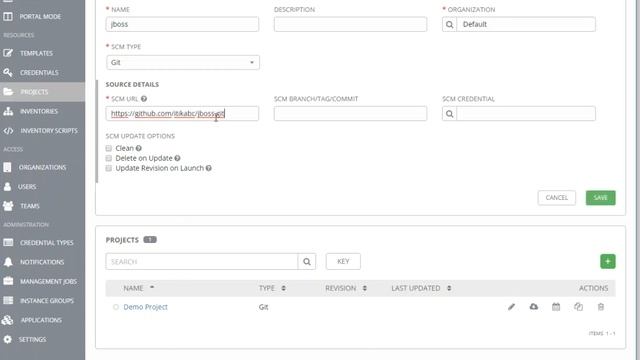Focus the SCM Branch/Tag/Commit field
Screen dimensions: 640x360
tap(351, 114)
